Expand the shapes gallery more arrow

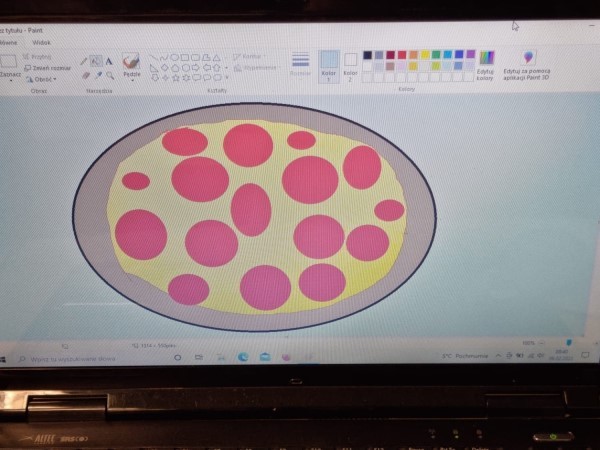pos(227,78)
